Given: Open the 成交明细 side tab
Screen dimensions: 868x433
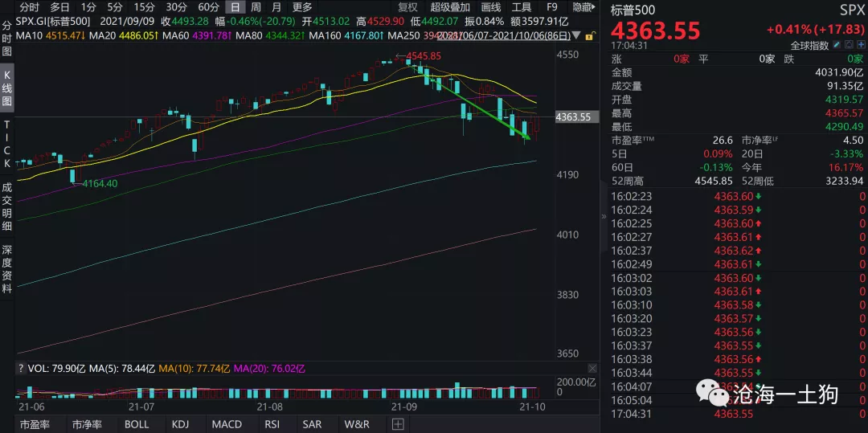Looking at the screenshot, I should click(7, 206).
